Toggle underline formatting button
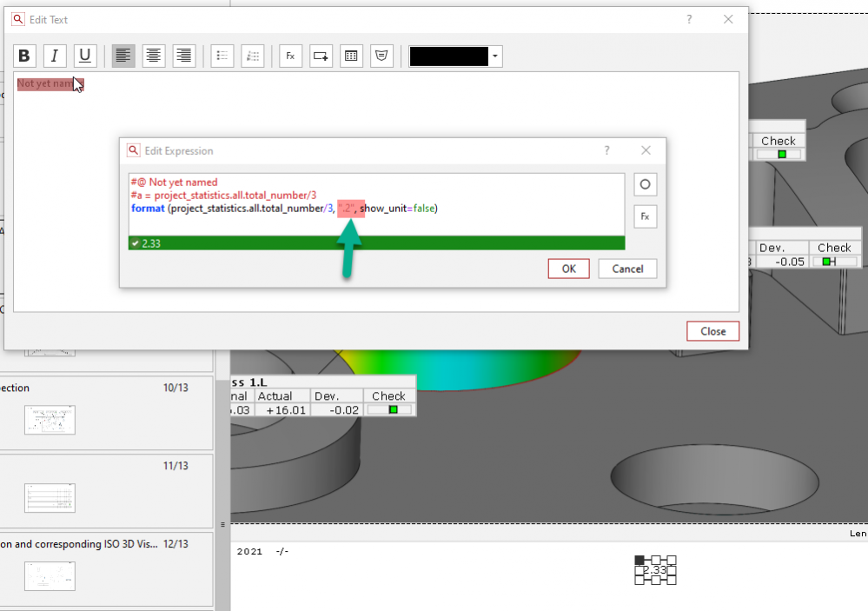The image size is (868, 611). coord(84,56)
